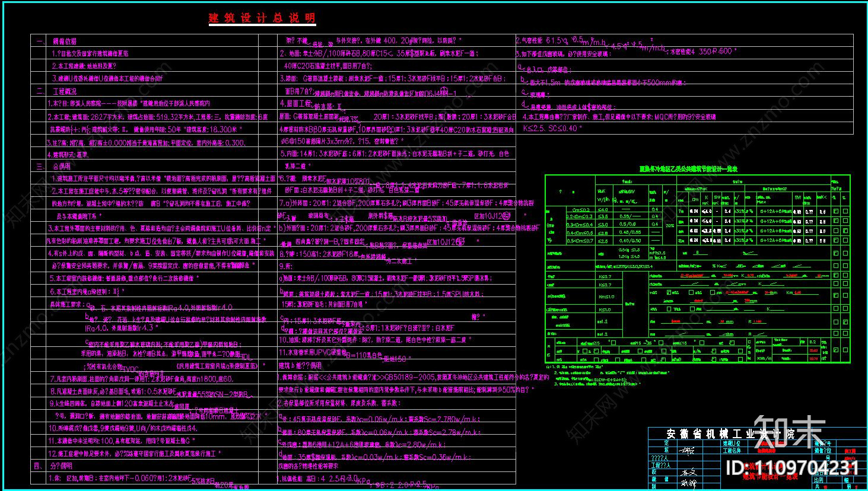Select the line starting '3.楼面:'
868x491 pixels.
coord(392,78)
